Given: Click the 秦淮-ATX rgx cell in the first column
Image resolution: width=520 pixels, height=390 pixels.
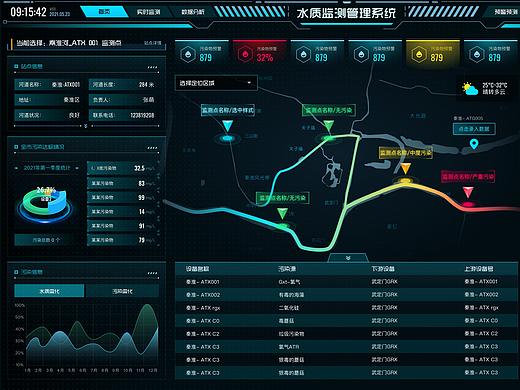Looking at the screenshot, I should (203, 308).
